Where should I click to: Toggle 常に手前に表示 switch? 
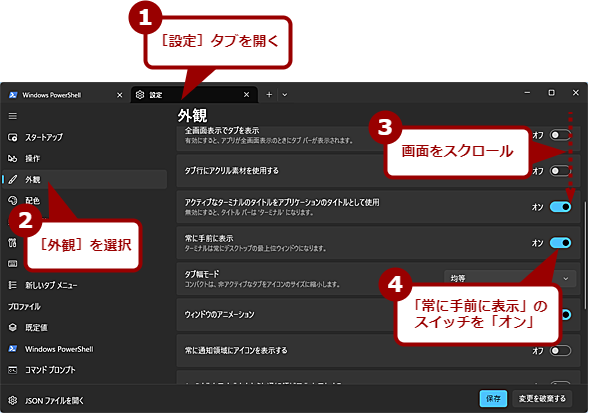560,243
